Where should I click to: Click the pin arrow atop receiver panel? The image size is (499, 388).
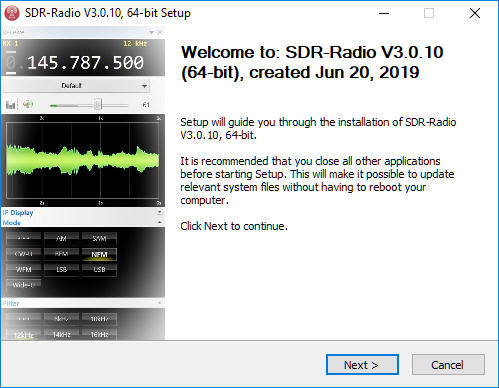(x=151, y=32)
